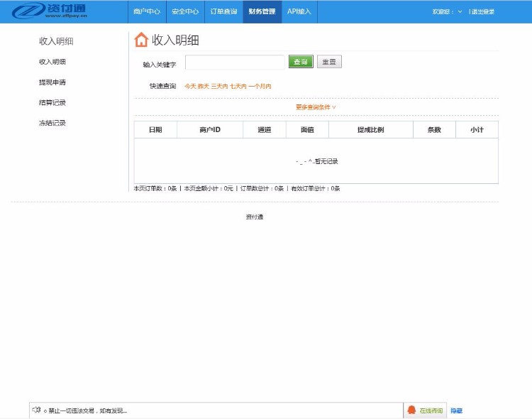
Task: Focus the 输入关键字 keyword input field
Action: point(235,62)
